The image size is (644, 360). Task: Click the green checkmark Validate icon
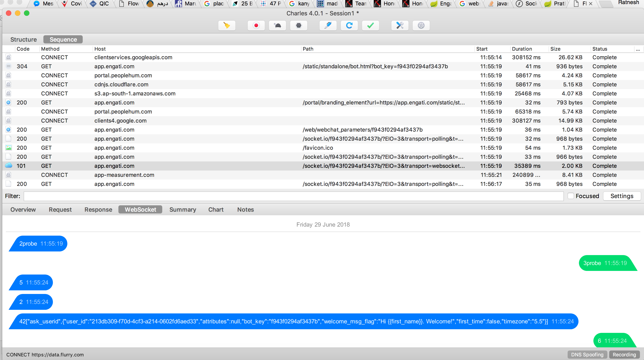370,26
